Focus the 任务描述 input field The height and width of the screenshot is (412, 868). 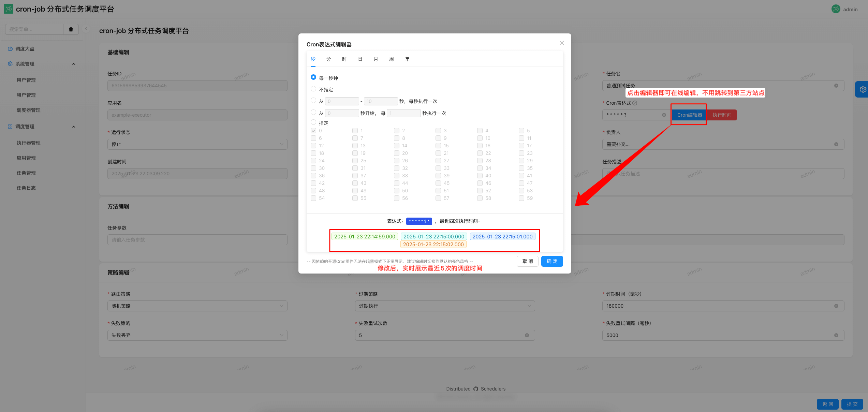click(x=723, y=174)
